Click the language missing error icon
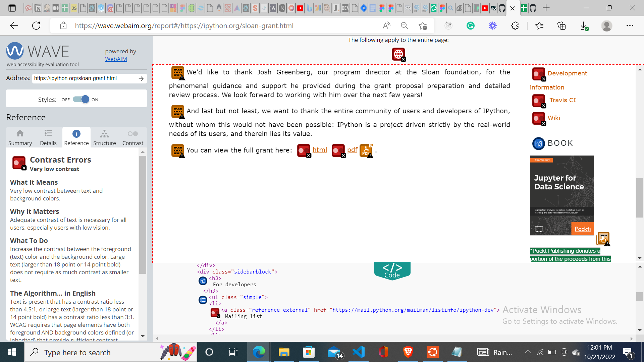Viewport: 644px width, 362px height. coord(398,54)
